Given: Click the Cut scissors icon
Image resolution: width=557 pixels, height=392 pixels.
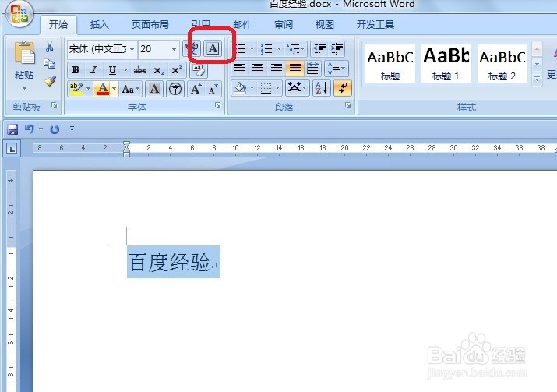Looking at the screenshot, I should coord(50,47).
